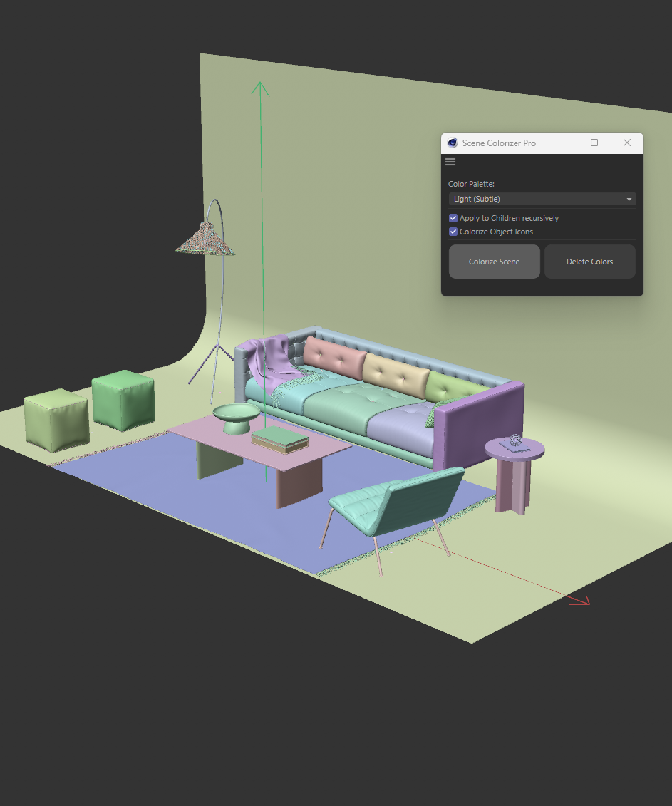The image size is (672, 806).
Task: Expand palette choices below Color Palette label
Action: pyautogui.click(x=541, y=199)
